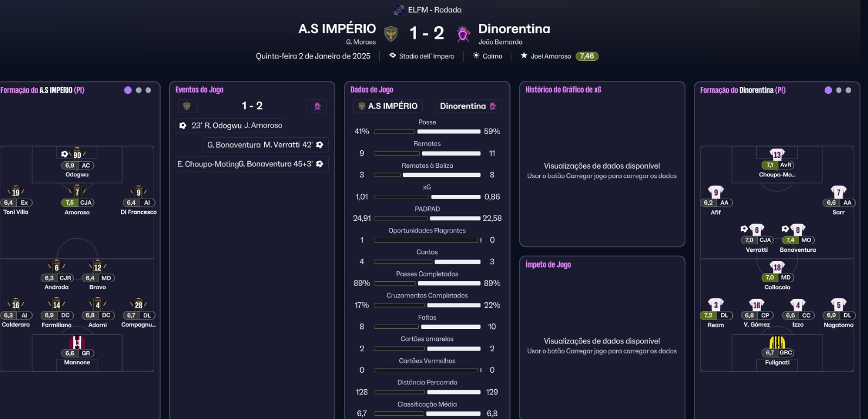
Task: Open the Stadio dell'Impero stadium link
Action: [x=426, y=56]
